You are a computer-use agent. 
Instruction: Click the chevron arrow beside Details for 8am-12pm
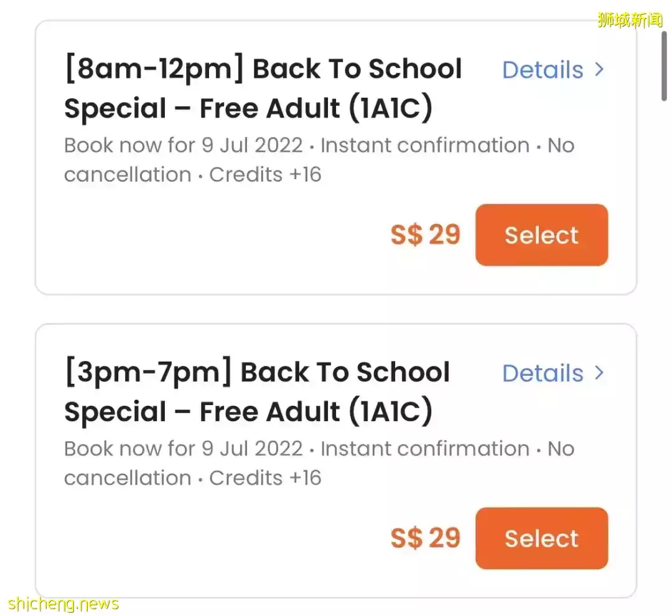(x=599, y=70)
